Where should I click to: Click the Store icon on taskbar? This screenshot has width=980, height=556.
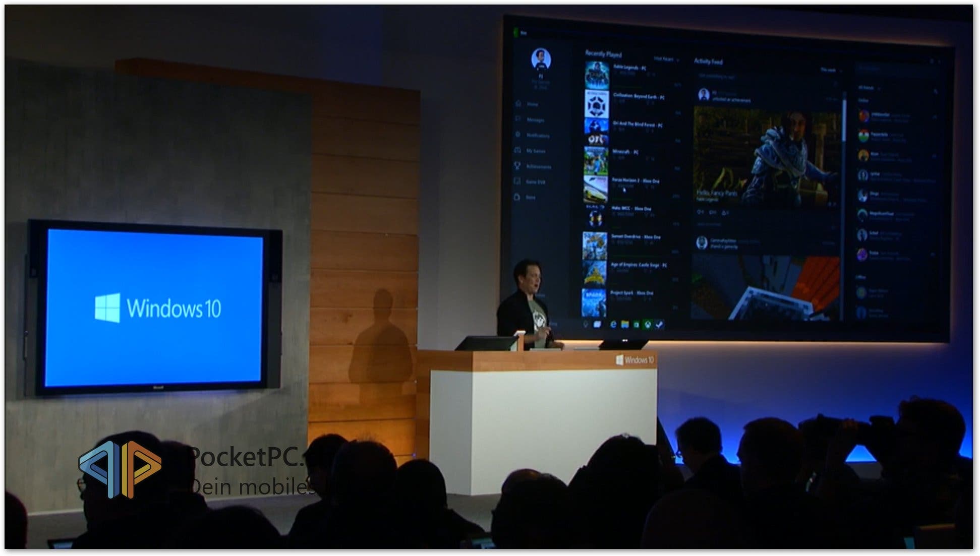636,324
